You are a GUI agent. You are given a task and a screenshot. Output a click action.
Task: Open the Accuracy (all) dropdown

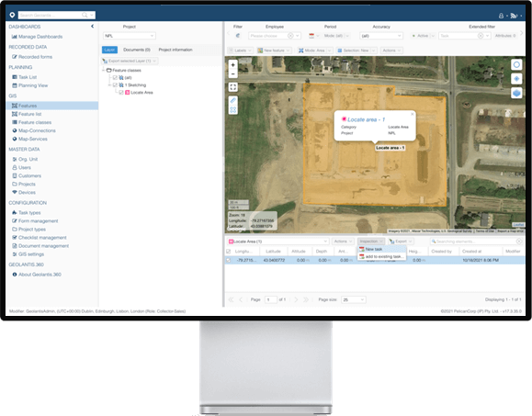pyautogui.click(x=381, y=36)
